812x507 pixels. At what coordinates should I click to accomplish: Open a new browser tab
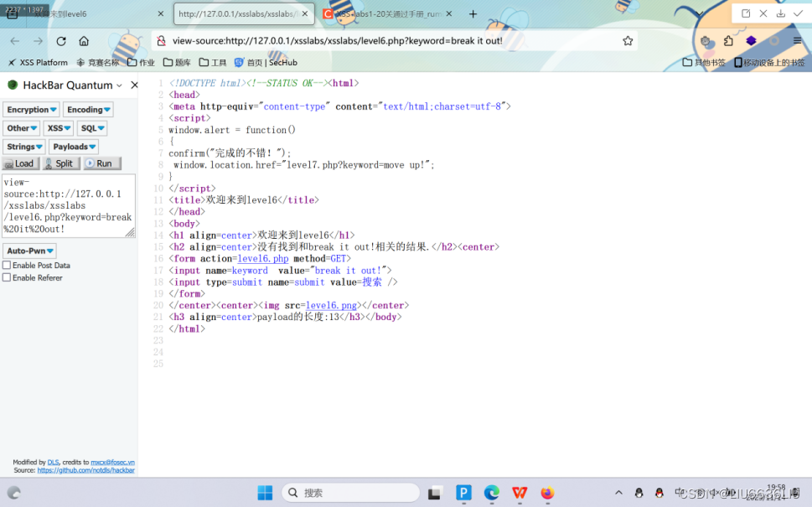click(473, 14)
